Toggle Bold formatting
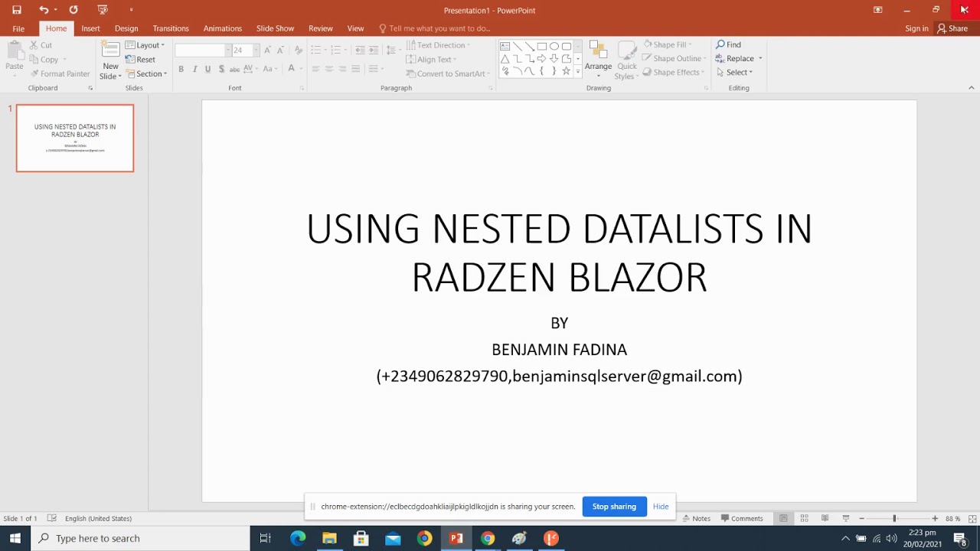The width and height of the screenshot is (980, 551). click(181, 69)
